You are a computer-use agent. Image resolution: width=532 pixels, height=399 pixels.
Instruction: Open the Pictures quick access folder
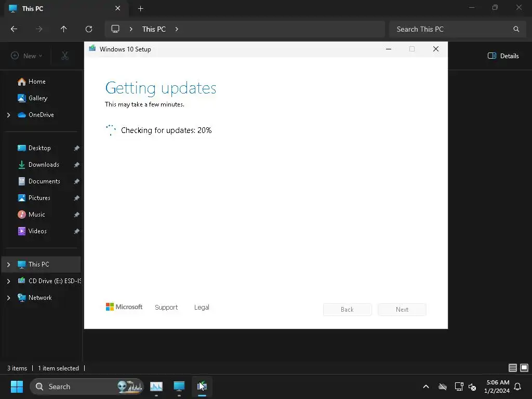(39, 198)
